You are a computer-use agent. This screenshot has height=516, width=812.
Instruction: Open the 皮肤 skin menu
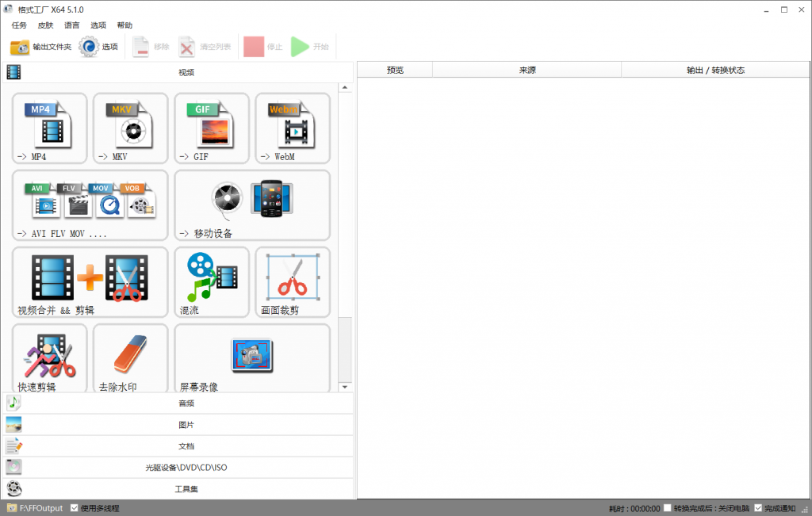pyautogui.click(x=45, y=25)
